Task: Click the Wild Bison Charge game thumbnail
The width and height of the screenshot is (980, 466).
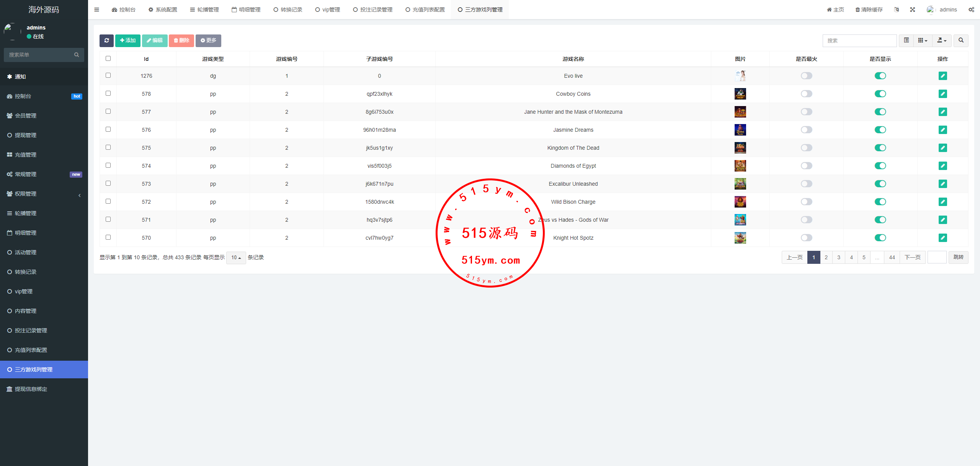Action: pyautogui.click(x=740, y=202)
